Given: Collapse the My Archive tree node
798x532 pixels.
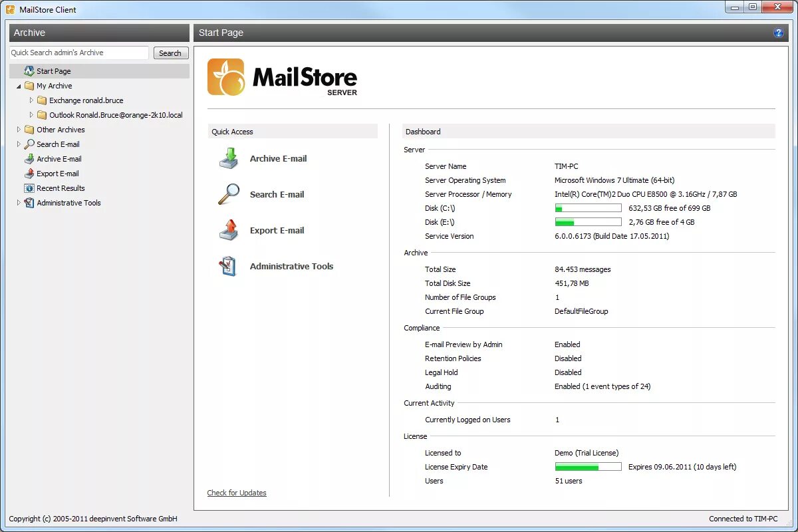Looking at the screenshot, I should coord(19,86).
